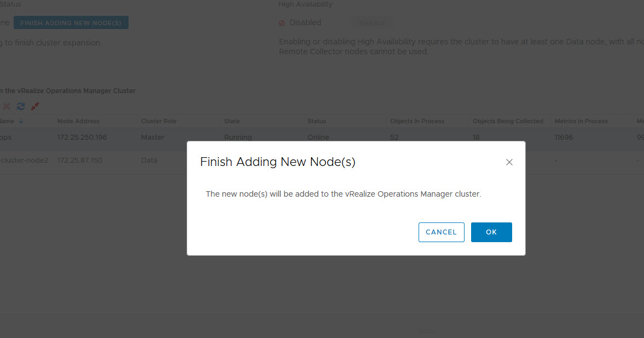Viewport: 644px width, 338px height.
Task: Cancel the Finish Adding New Node(s) dialog
Action: pyautogui.click(x=441, y=232)
